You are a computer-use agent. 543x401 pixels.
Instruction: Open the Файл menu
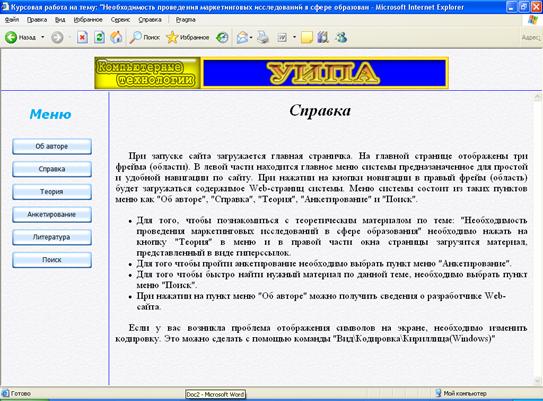coord(12,20)
